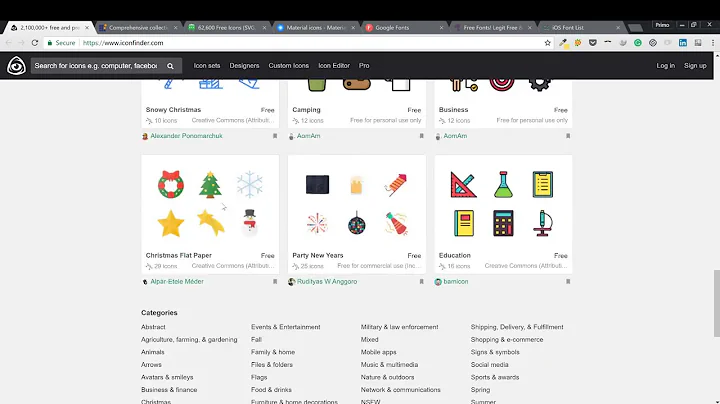Open the Events & Entertainment category
The height and width of the screenshot is (404, 720).
click(x=286, y=327)
